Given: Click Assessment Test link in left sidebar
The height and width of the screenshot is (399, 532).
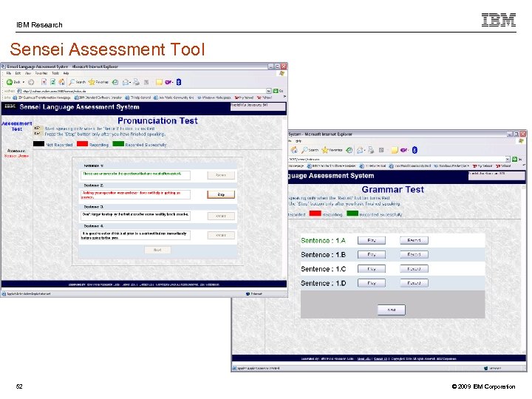Looking at the screenshot, I should point(17,126).
